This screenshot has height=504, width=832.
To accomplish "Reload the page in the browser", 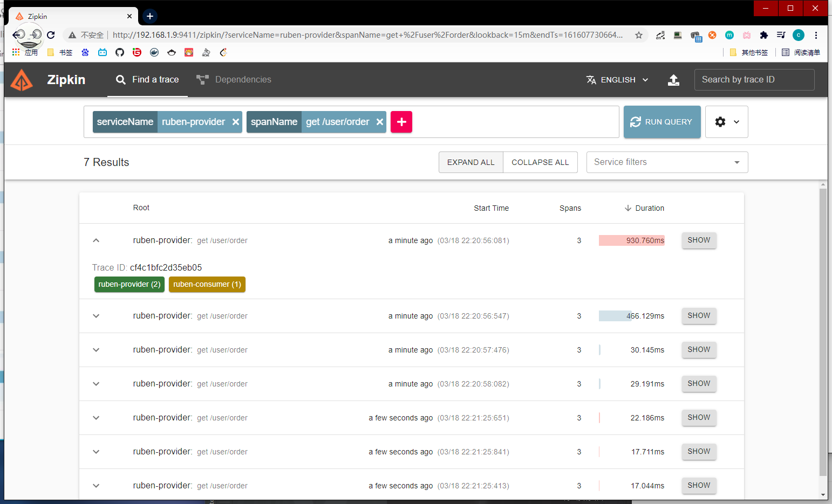I will click(x=51, y=35).
